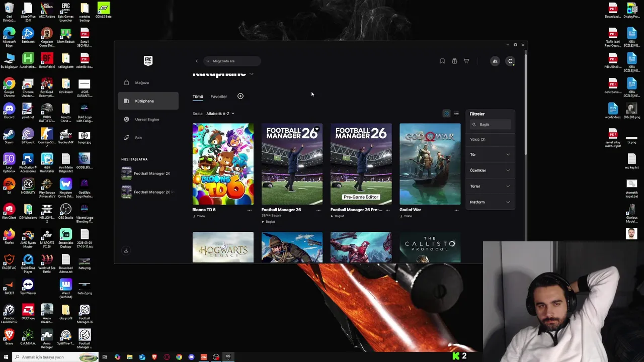Click the Epic Games logo
644x362 pixels.
[x=148, y=61]
